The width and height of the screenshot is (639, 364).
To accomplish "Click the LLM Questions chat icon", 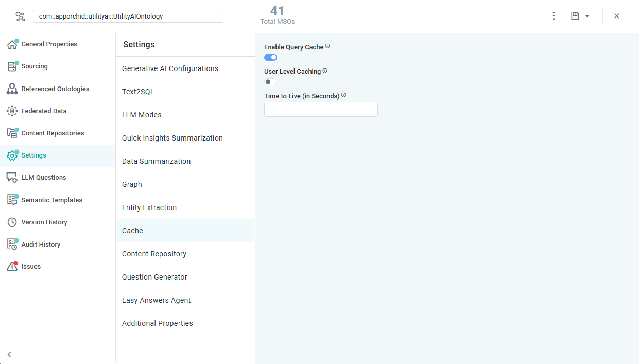I will pyautogui.click(x=12, y=178).
